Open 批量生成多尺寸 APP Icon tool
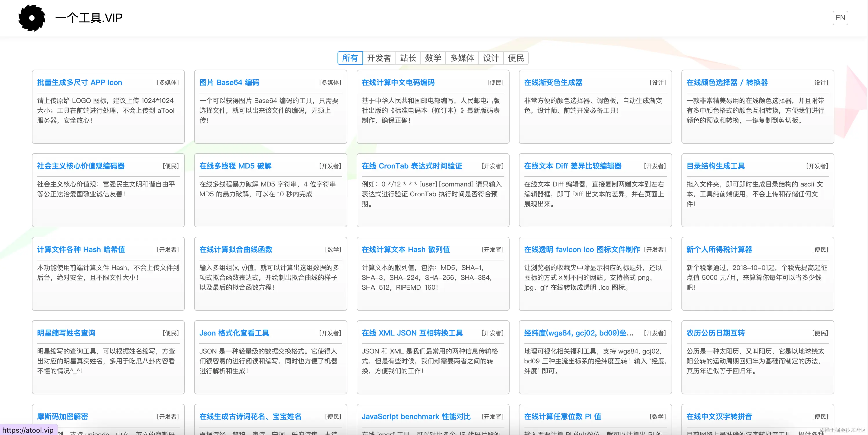The width and height of the screenshot is (868, 435). pos(79,83)
